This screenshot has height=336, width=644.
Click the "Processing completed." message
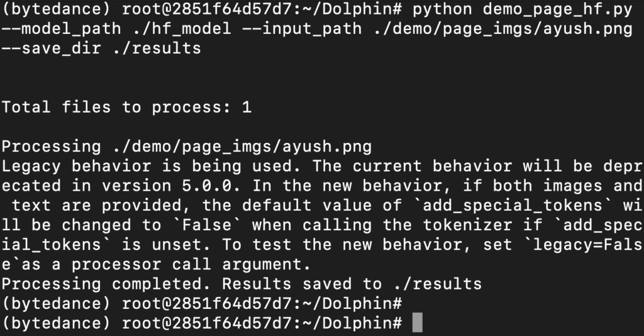(106, 284)
